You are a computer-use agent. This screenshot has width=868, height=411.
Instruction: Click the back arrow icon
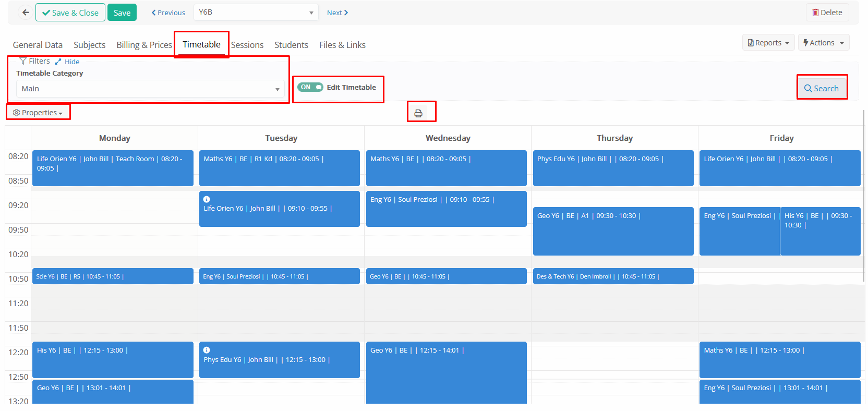(x=26, y=13)
